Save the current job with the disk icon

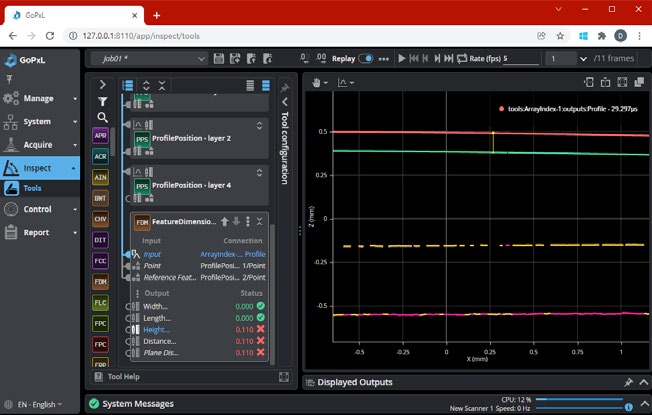coord(219,59)
